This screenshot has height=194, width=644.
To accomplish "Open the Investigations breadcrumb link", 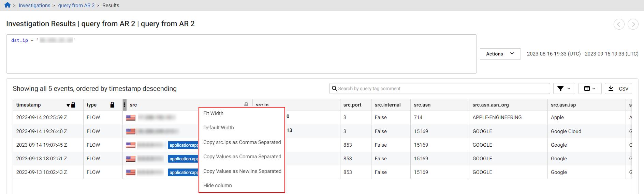I will click(34, 5).
